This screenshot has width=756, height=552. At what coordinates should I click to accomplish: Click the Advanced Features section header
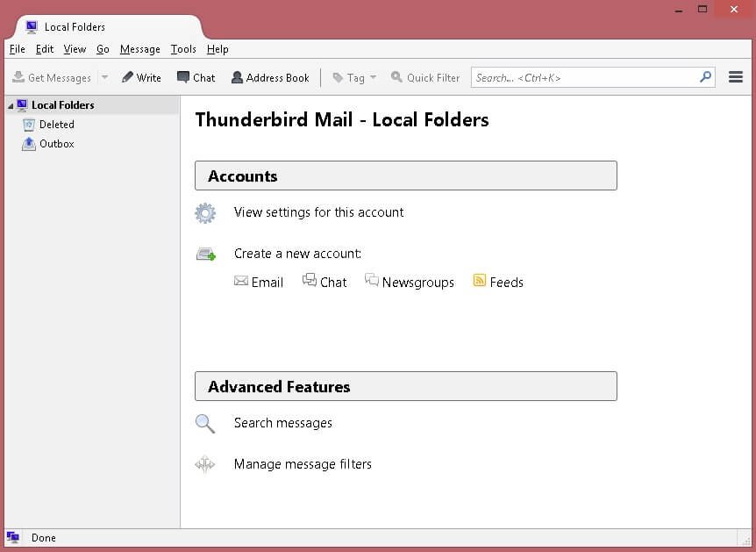coord(406,386)
